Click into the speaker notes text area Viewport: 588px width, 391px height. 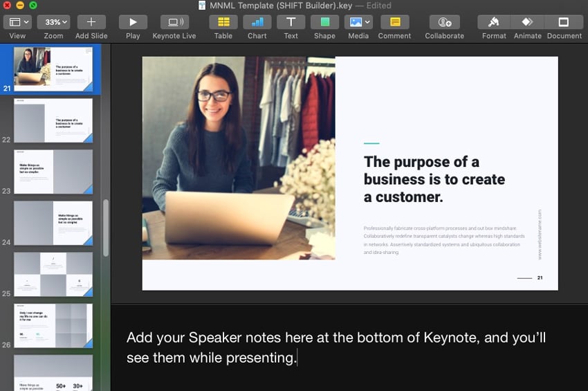click(336, 347)
